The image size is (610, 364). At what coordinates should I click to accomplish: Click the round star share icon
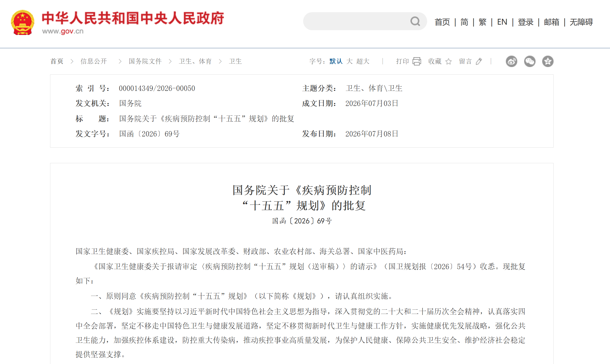point(548,61)
